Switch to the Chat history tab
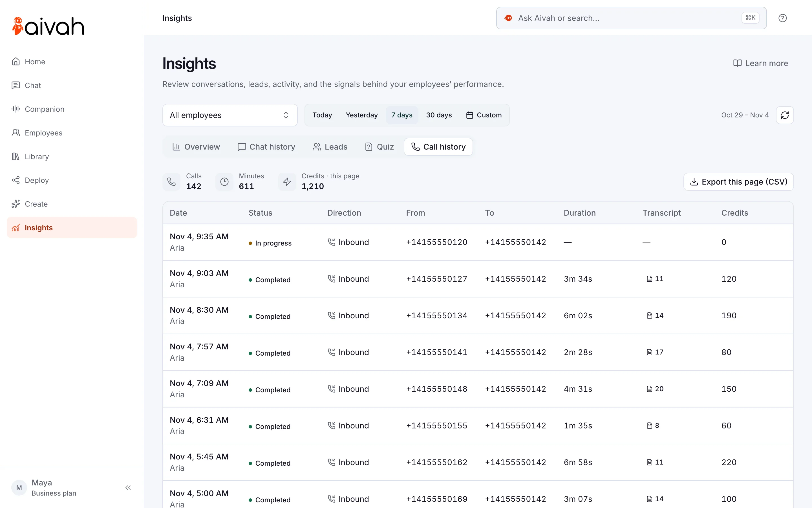Image resolution: width=812 pixels, height=508 pixels. 266,147
